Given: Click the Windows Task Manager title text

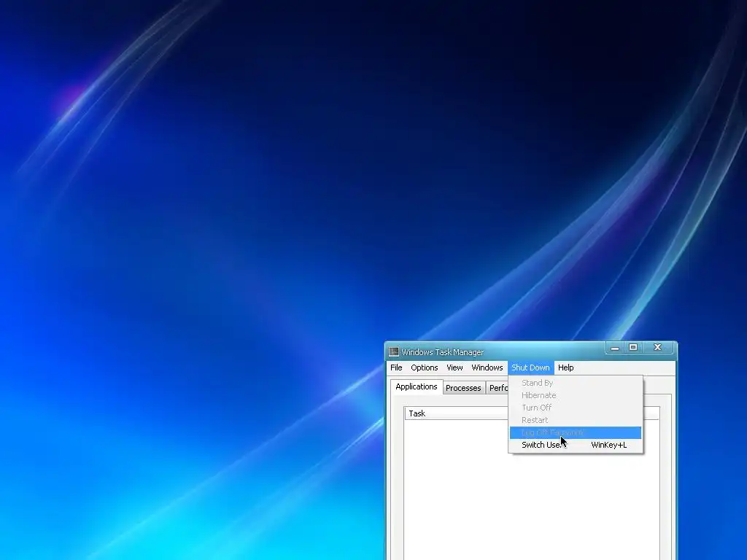Looking at the screenshot, I should [443, 352].
